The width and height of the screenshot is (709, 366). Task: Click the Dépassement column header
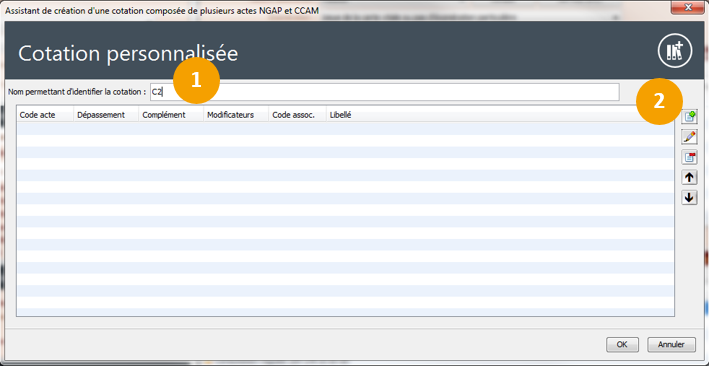(x=106, y=115)
